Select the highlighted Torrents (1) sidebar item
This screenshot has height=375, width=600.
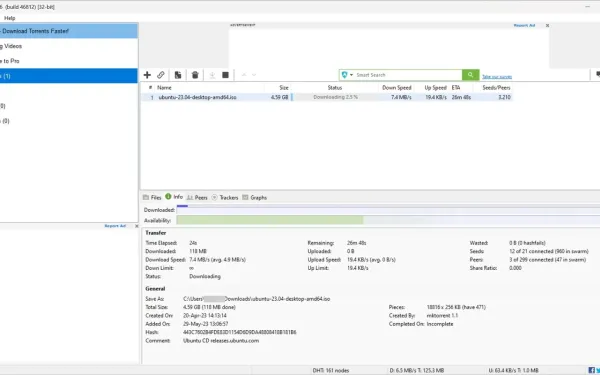pyautogui.click(x=69, y=76)
